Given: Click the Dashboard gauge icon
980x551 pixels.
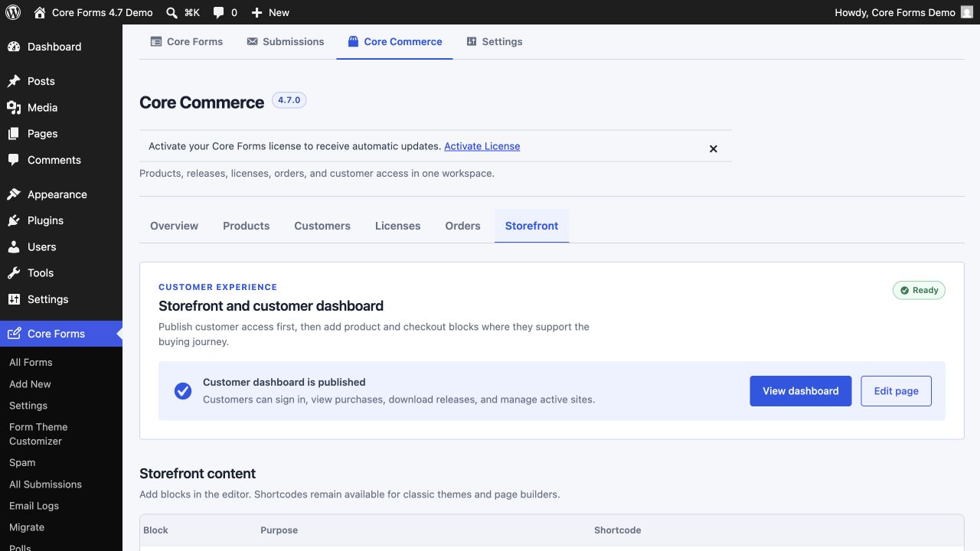Looking at the screenshot, I should [14, 47].
